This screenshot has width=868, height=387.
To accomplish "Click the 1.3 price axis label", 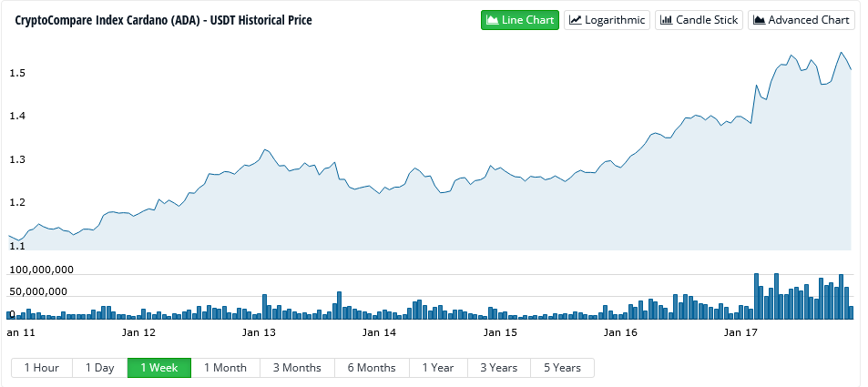I will point(16,159).
